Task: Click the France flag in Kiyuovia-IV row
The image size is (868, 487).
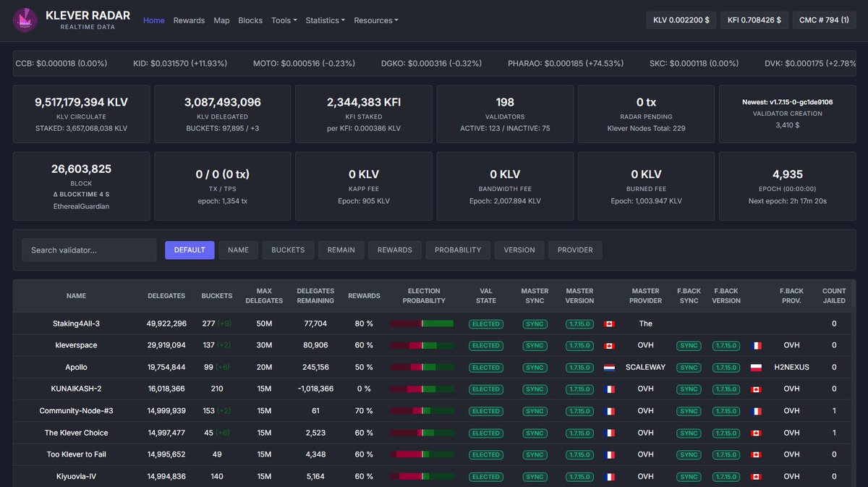Action: click(609, 477)
